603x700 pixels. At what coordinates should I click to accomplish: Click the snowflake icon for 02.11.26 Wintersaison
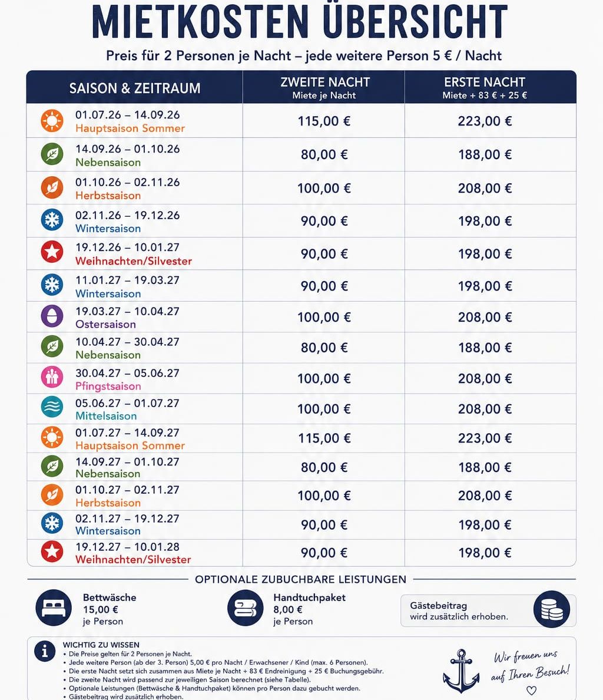(x=52, y=220)
